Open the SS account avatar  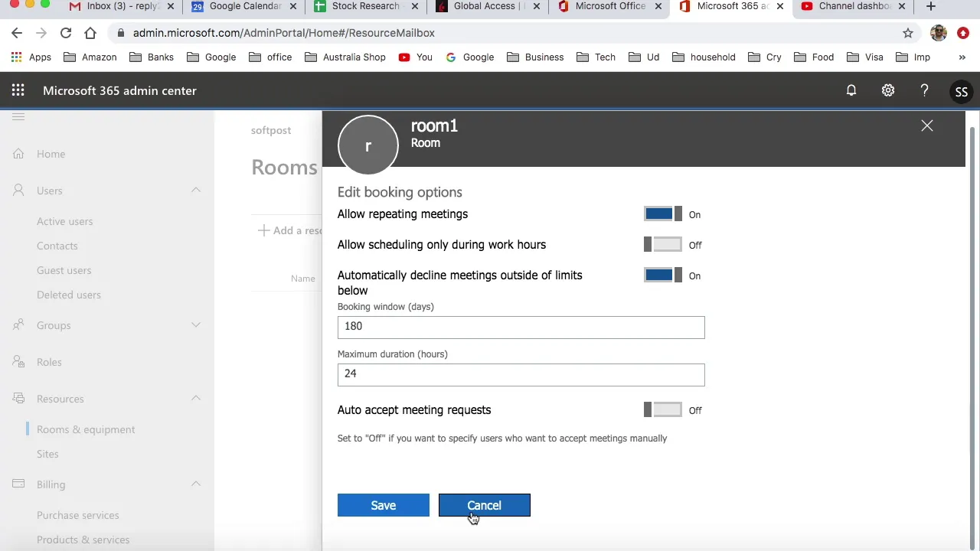tap(961, 91)
